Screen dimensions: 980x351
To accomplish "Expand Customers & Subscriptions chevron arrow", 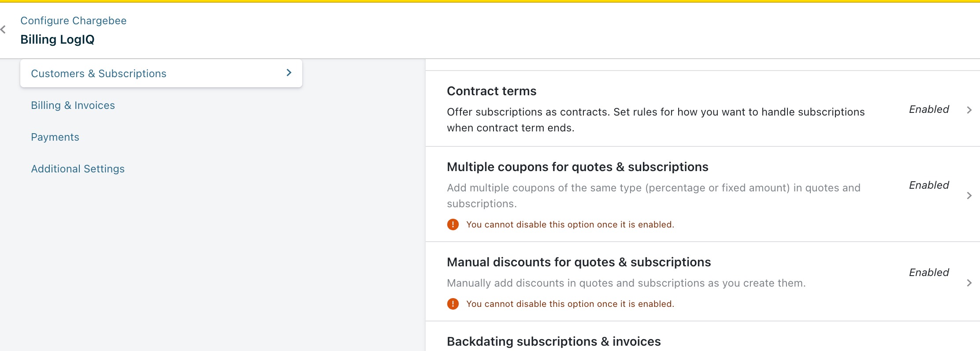I will pyautogui.click(x=289, y=73).
